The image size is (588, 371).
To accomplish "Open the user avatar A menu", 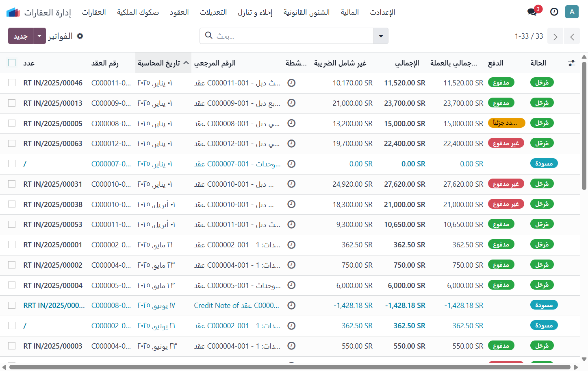I will 572,12.
